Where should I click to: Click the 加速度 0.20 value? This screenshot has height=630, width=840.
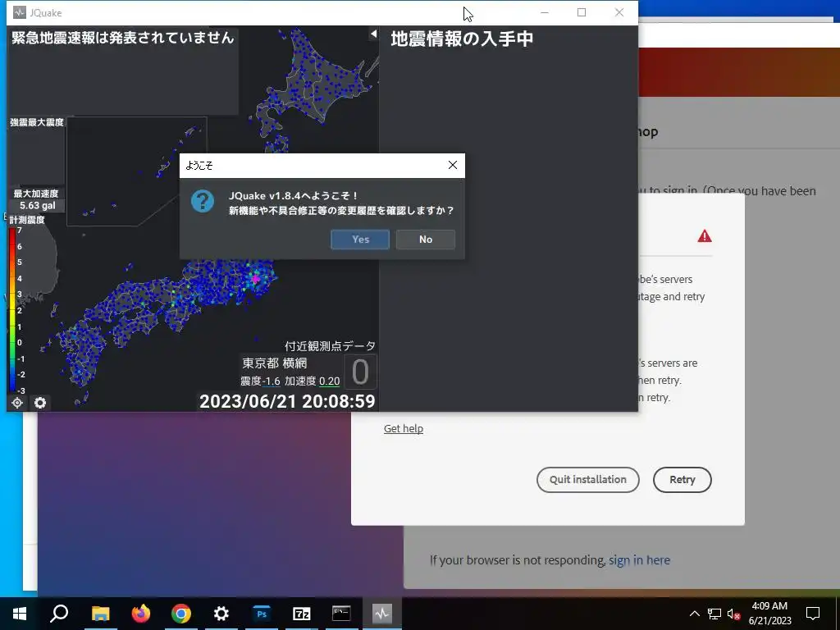click(x=313, y=381)
